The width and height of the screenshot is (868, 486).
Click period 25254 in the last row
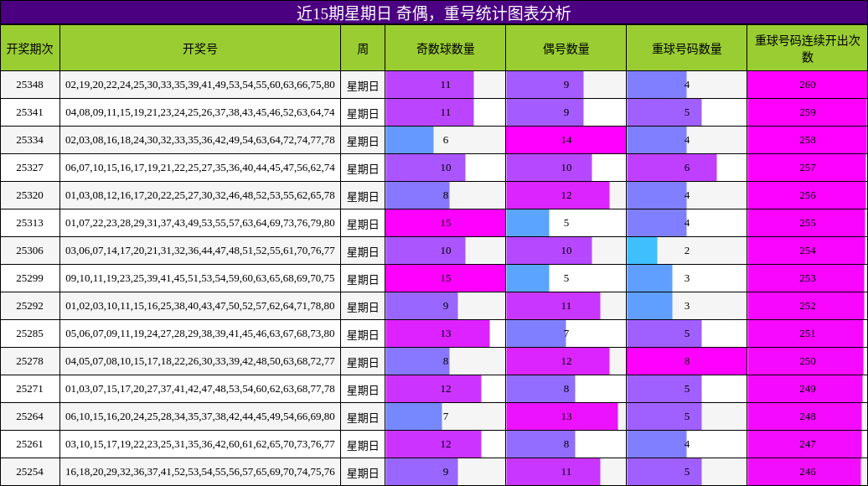click(x=29, y=470)
